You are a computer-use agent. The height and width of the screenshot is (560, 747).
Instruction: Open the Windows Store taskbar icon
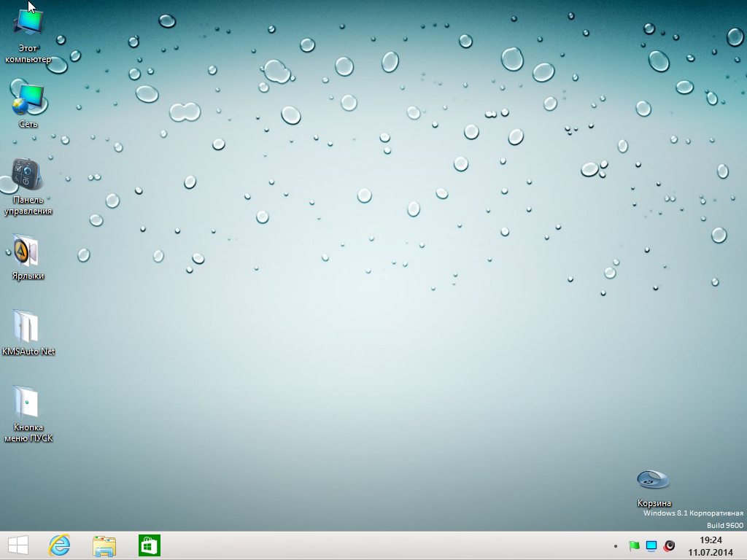(x=150, y=545)
